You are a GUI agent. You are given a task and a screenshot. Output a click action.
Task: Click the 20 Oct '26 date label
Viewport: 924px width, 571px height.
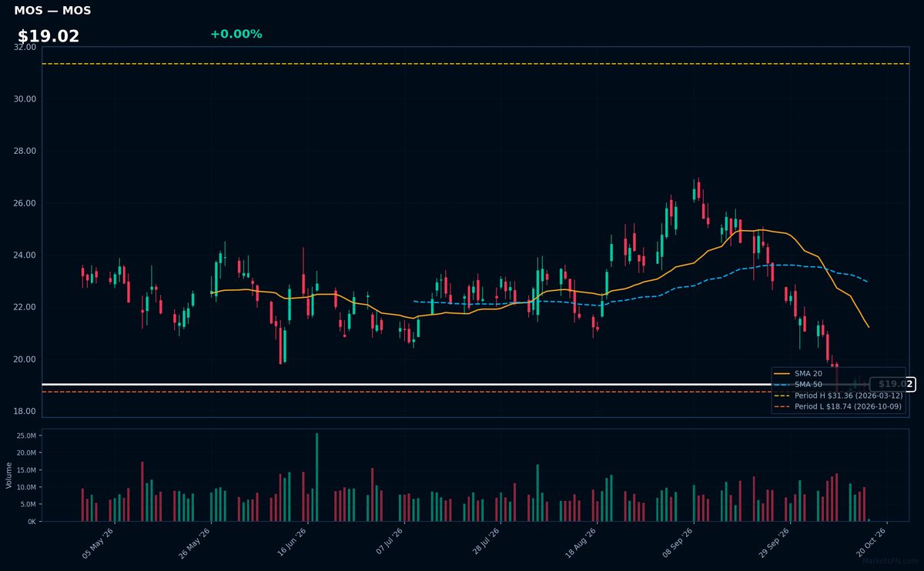coord(872,543)
